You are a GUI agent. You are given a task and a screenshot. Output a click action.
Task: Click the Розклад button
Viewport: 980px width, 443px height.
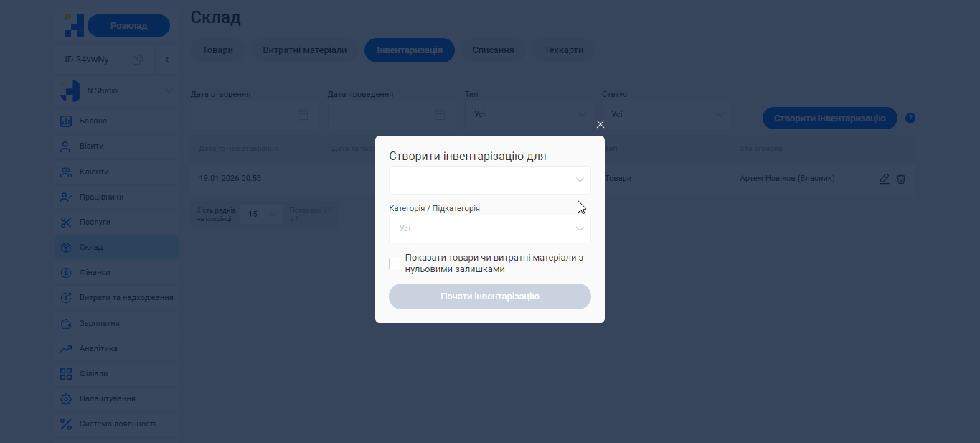[128, 24]
